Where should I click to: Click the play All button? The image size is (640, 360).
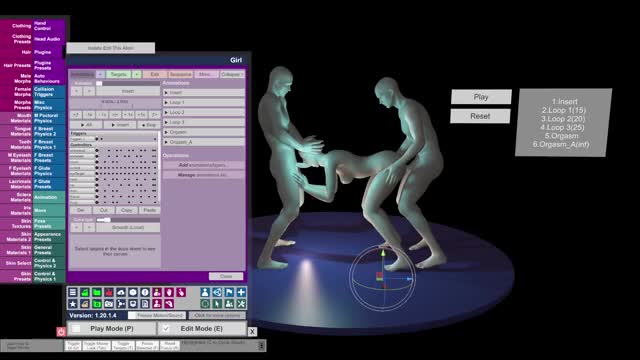86,124
